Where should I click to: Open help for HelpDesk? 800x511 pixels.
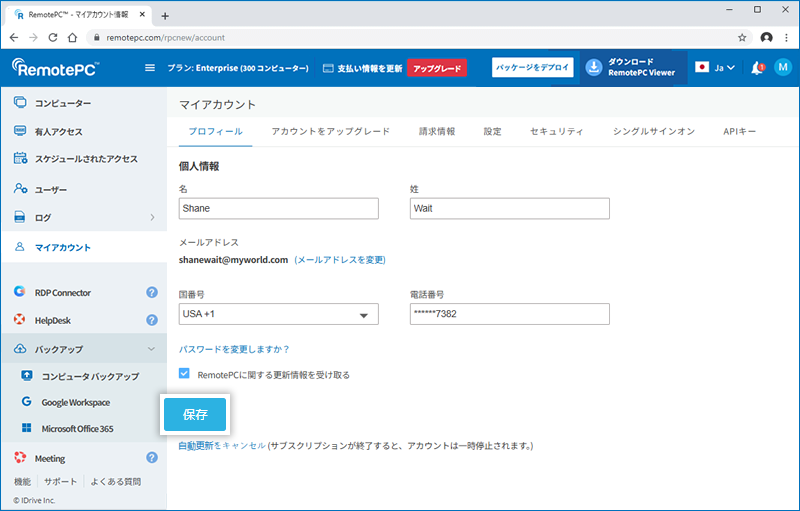pyautogui.click(x=152, y=320)
